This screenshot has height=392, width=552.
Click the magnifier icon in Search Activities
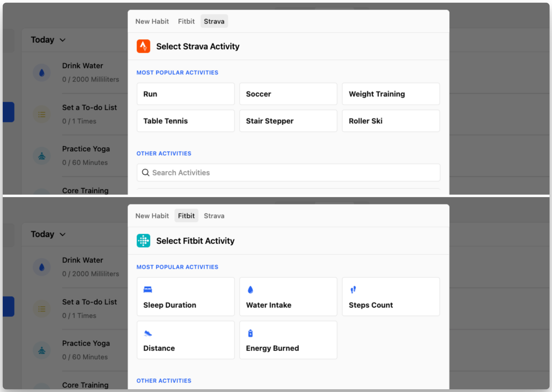pyautogui.click(x=146, y=173)
